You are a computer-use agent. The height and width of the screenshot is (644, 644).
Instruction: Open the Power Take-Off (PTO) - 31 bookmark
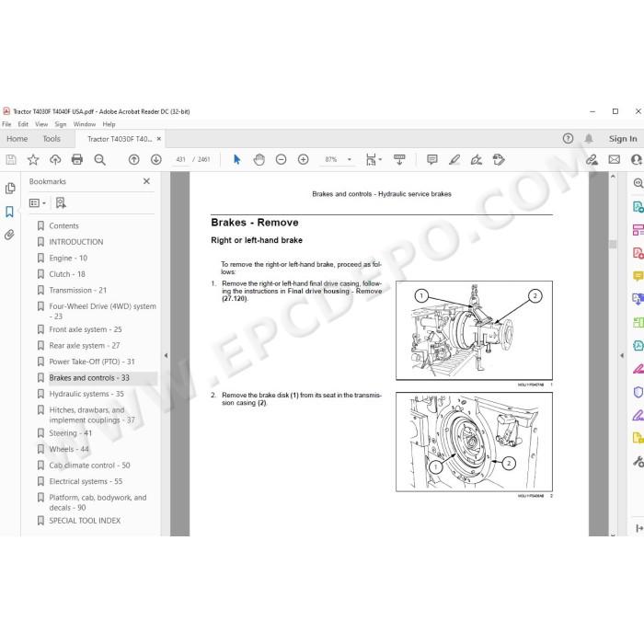tap(92, 362)
